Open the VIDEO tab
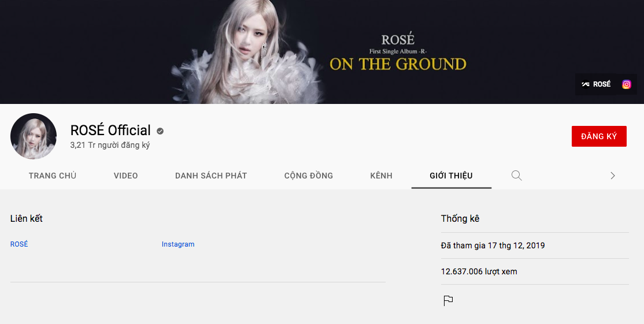 coord(125,176)
